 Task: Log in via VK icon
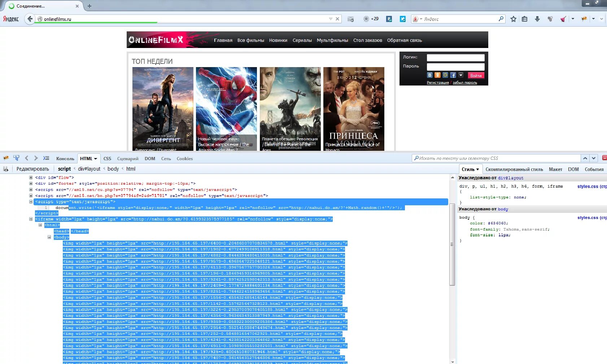click(429, 75)
